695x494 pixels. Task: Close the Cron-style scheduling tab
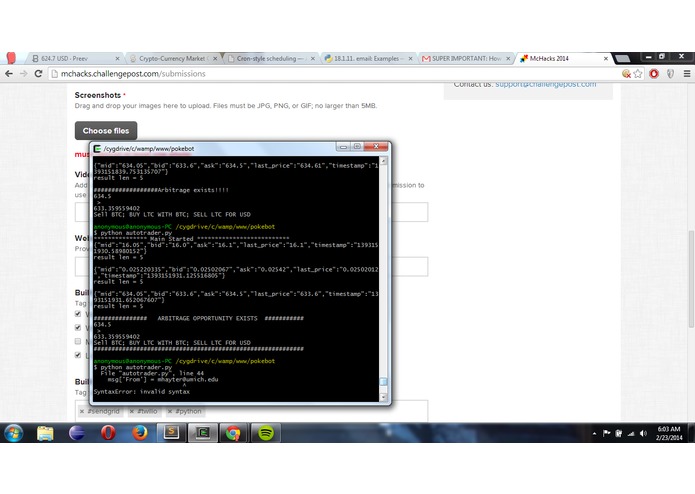click(312, 58)
